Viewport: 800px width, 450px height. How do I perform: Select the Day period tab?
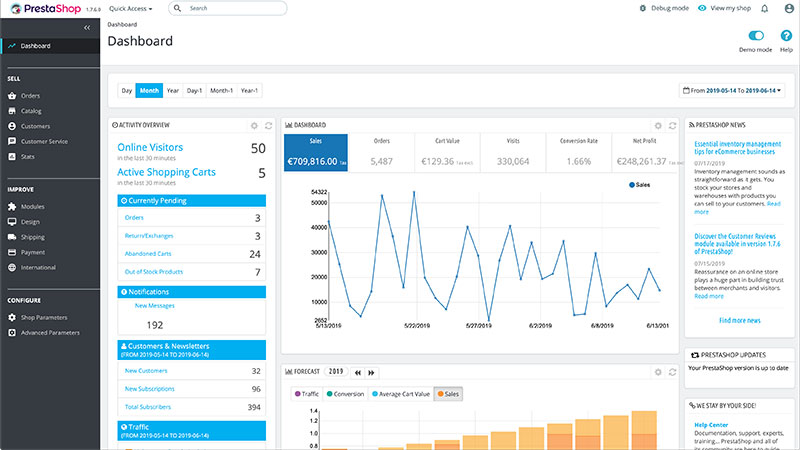click(x=127, y=90)
